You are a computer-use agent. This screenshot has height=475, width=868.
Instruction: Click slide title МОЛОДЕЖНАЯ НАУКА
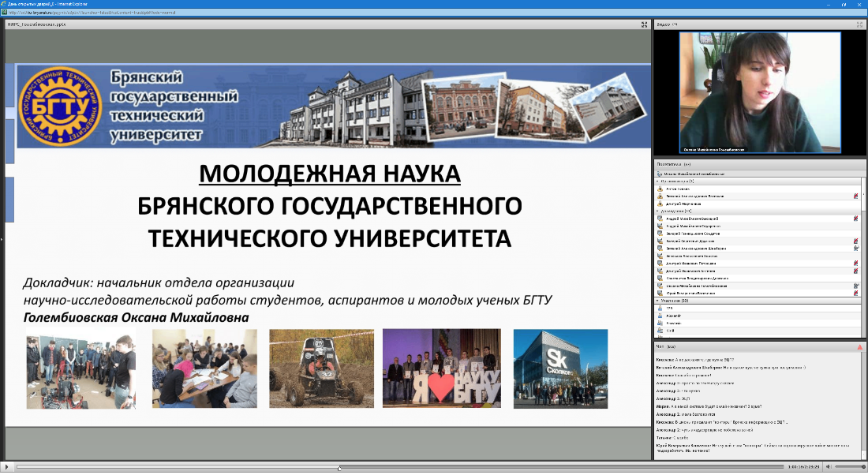329,174
